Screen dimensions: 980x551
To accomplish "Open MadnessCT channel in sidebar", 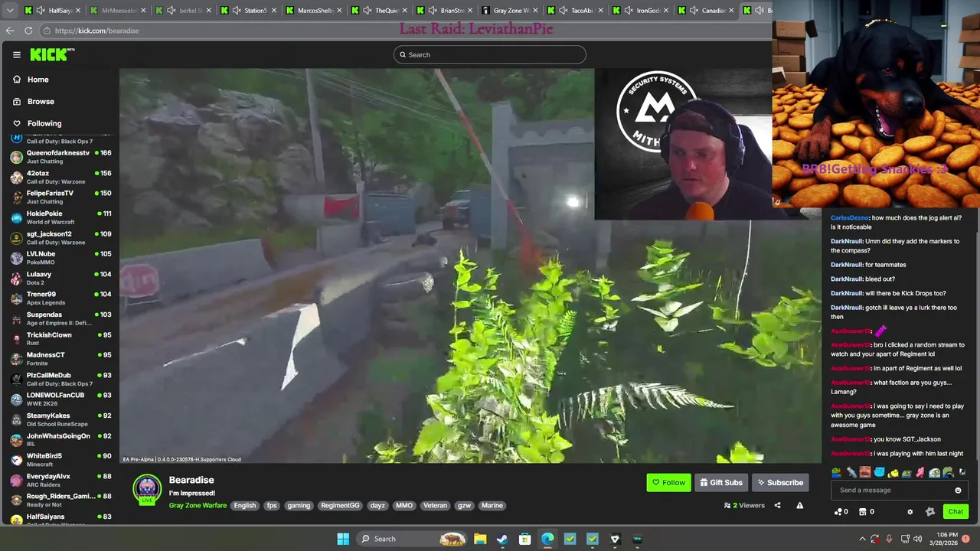I will click(60, 358).
